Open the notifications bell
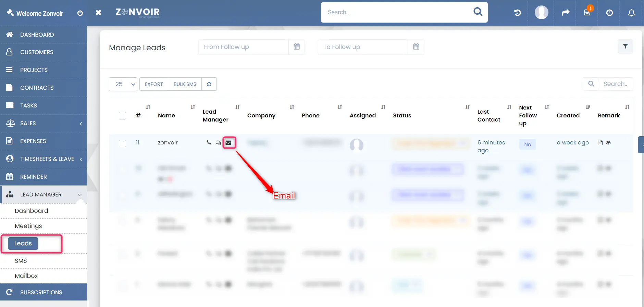Image resolution: width=644 pixels, height=307 pixels. pyautogui.click(x=631, y=13)
